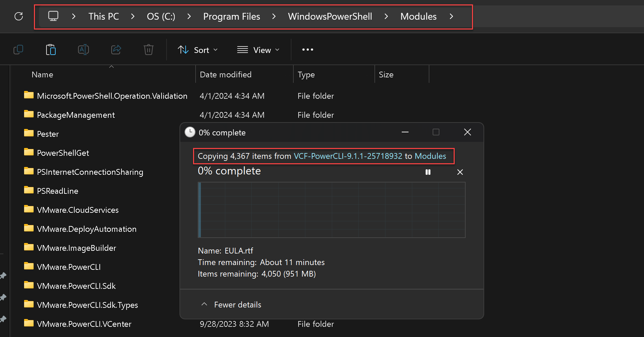Navigate to OS (C:) breadcrumb

click(161, 16)
